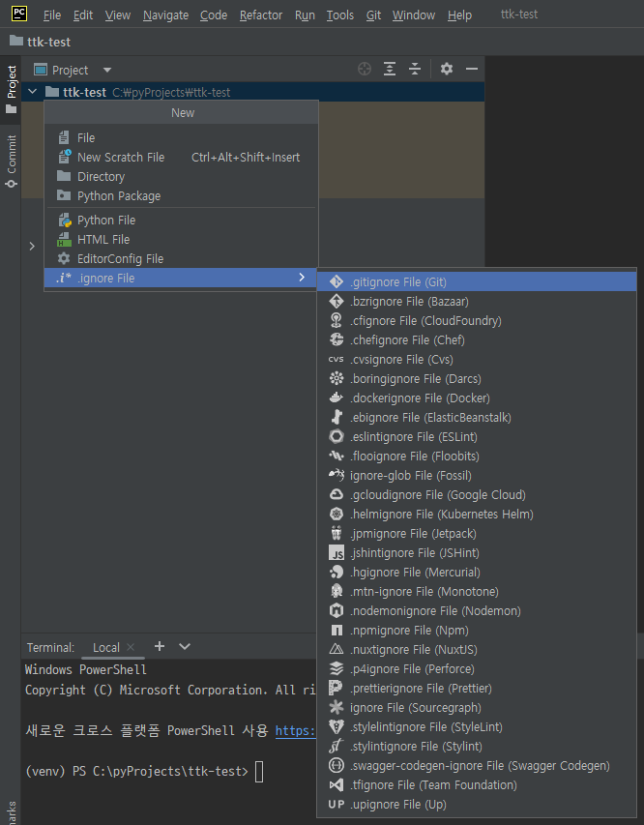Image resolution: width=644 pixels, height=825 pixels.
Task: Open the Git menu
Action: tap(373, 15)
